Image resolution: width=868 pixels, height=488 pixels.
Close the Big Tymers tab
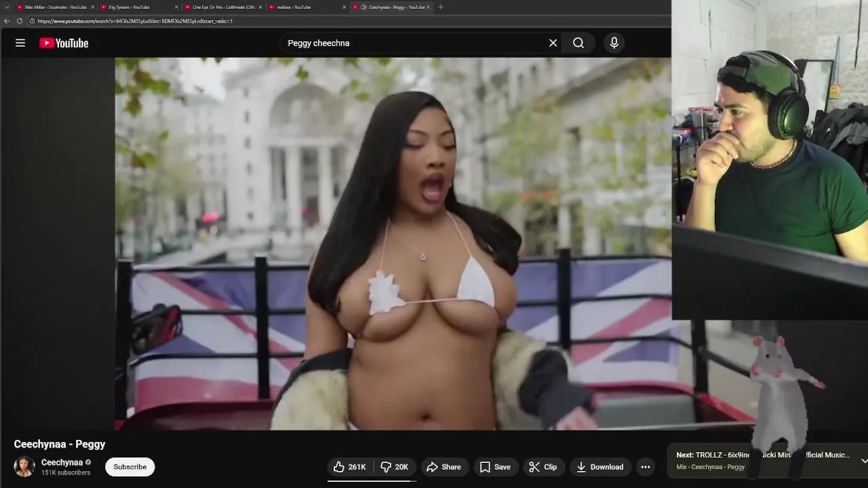tap(177, 7)
